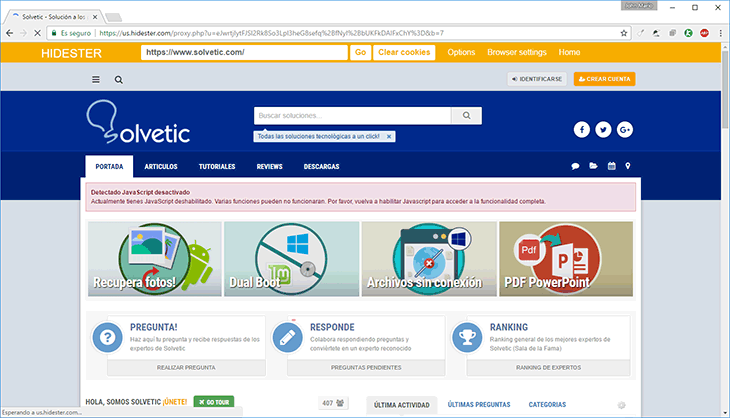730x418 pixels.
Task: Click the red ABP extension icon
Action: pos(704,33)
